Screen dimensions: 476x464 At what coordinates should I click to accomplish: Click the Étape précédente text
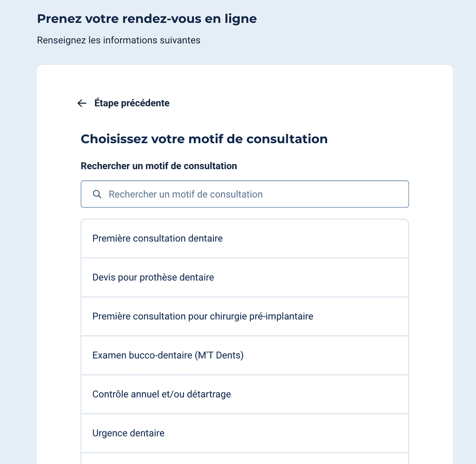(132, 103)
